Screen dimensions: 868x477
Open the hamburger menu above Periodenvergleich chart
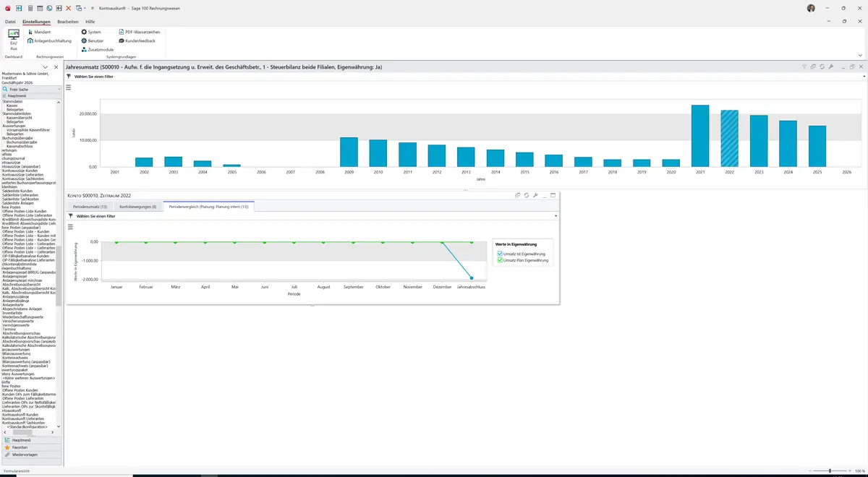(70, 227)
